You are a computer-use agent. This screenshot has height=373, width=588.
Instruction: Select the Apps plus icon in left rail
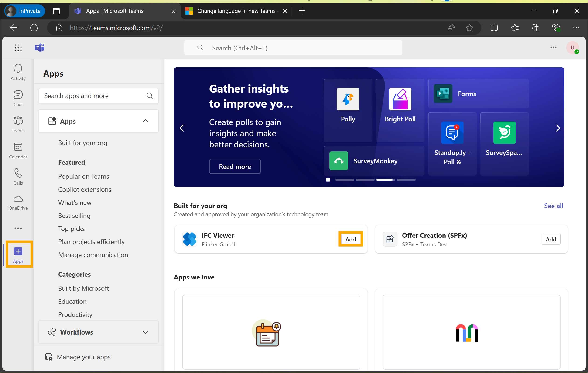18,251
